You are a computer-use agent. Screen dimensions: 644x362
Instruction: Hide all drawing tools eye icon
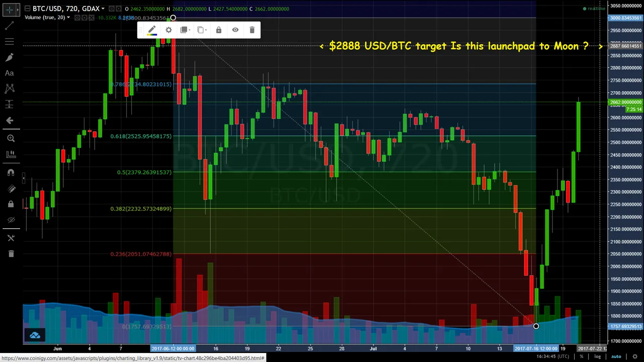(11, 220)
